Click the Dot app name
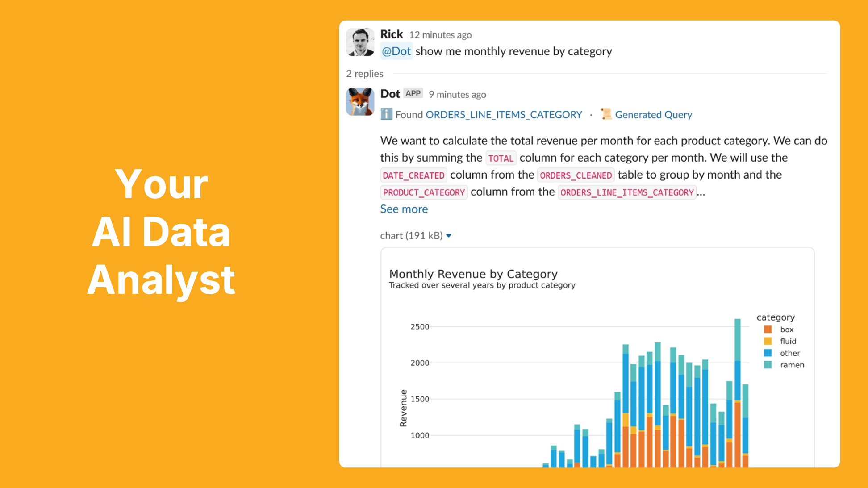Screen dimensions: 868x488 click(390, 94)
